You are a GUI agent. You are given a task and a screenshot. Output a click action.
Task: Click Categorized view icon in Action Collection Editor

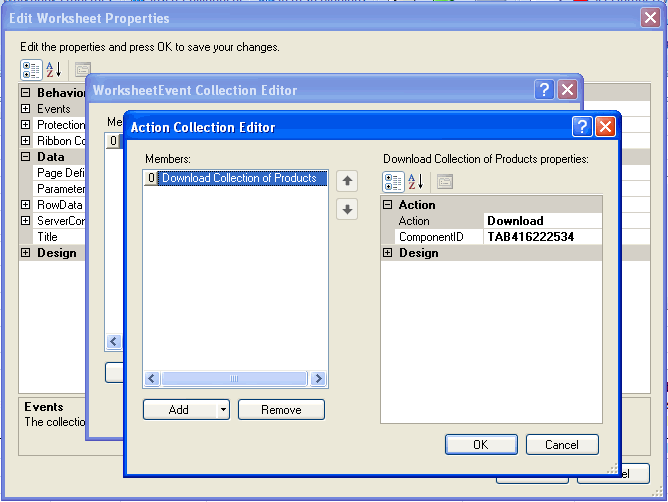(x=393, y=182)
